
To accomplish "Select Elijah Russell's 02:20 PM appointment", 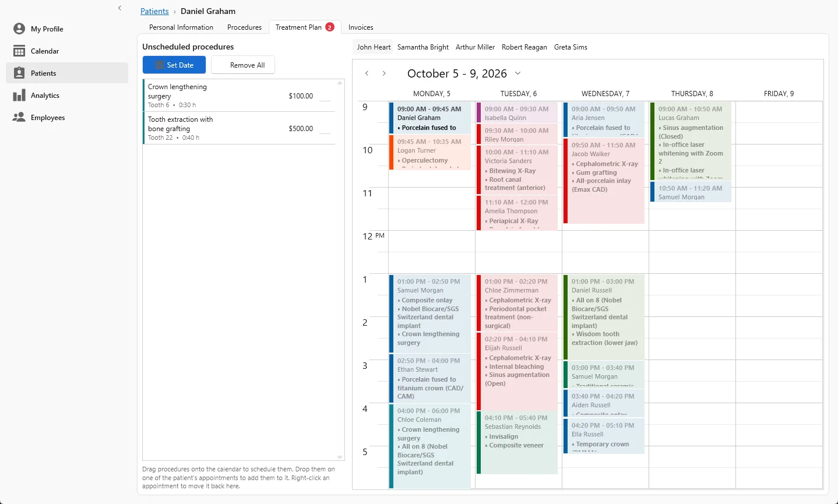I will click(517, 371).
